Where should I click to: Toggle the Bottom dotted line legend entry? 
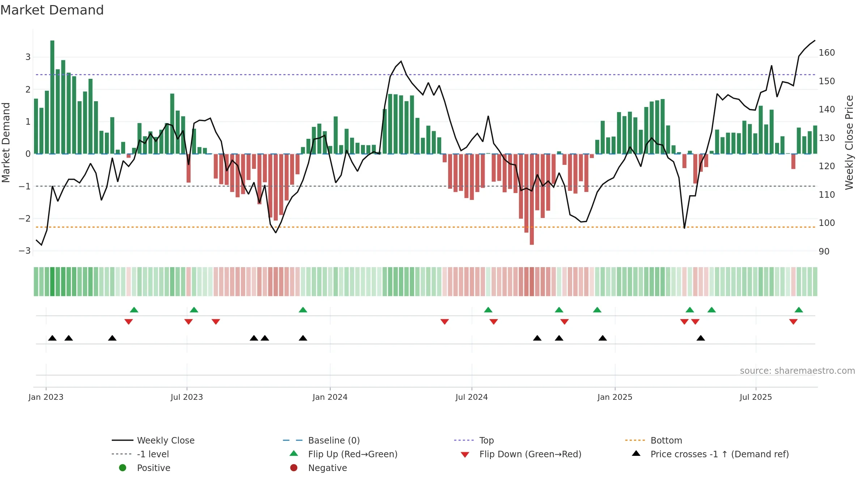pyautogui.click(x=654, y=440)
